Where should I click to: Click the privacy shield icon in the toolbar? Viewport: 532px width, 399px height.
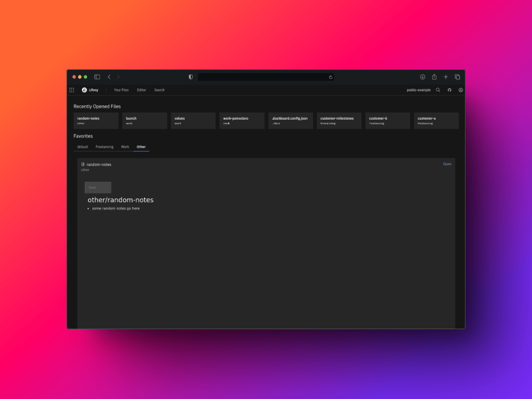(x=190, y=76)
